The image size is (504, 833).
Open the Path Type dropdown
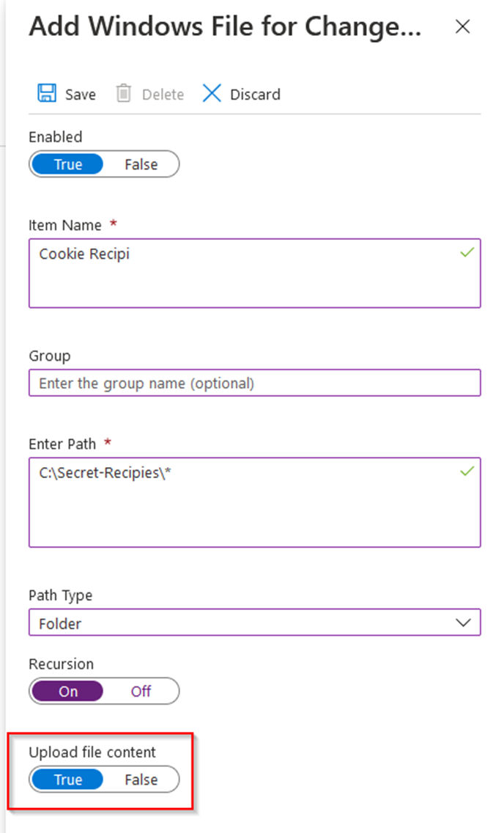[x=254, y=622]
